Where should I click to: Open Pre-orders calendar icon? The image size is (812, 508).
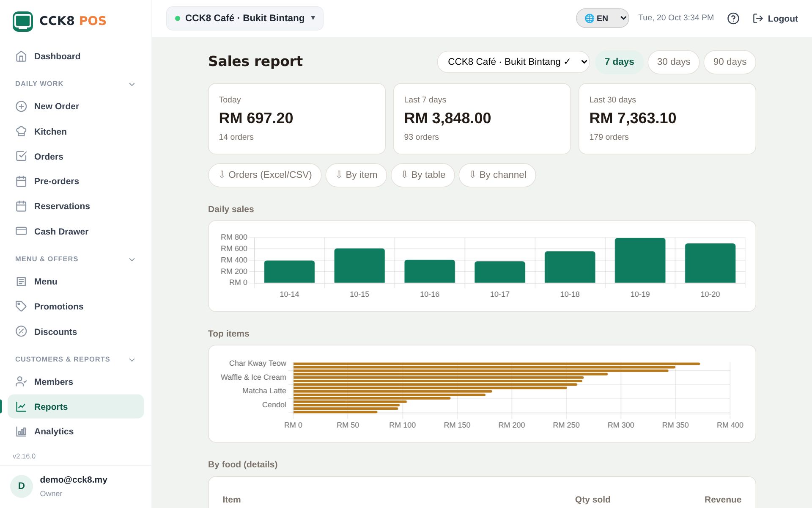21,181
